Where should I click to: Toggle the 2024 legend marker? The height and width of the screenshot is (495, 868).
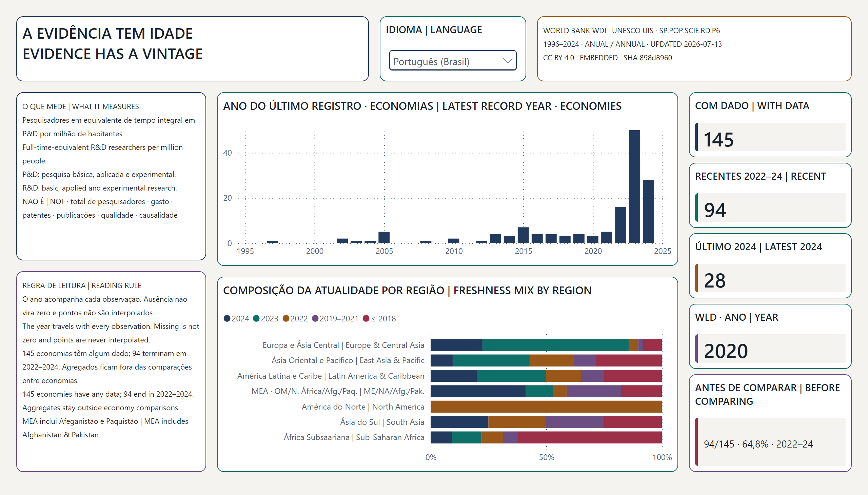coord(227,319)
